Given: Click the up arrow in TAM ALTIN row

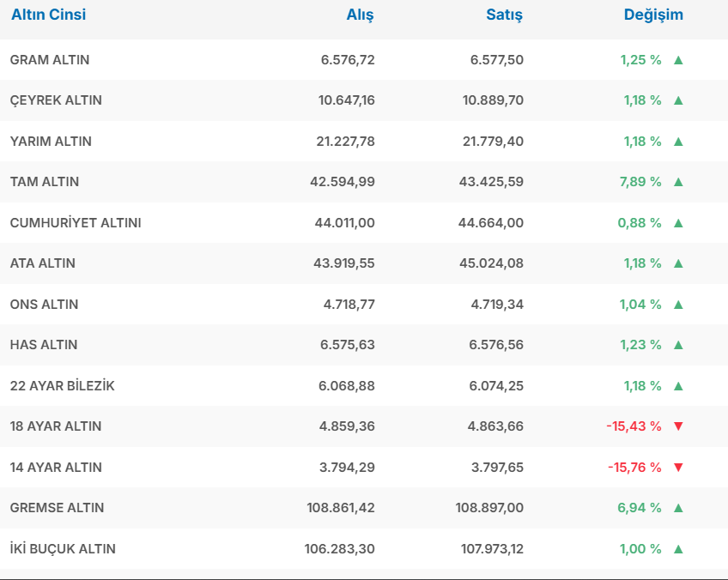Looking at the screenshot, I should [678, 182].
